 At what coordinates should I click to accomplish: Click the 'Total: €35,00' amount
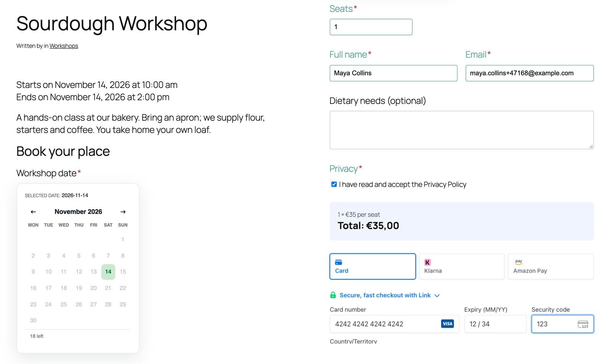click(368, 226)
